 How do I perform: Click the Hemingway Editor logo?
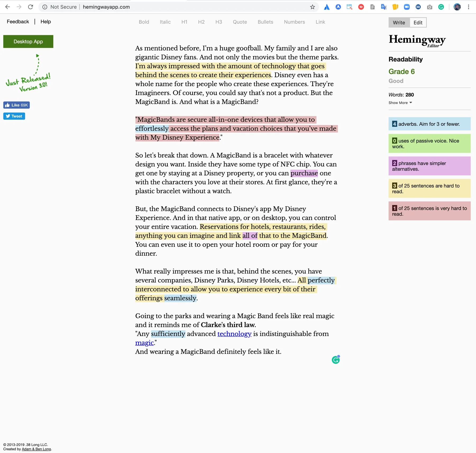(417, 41)
